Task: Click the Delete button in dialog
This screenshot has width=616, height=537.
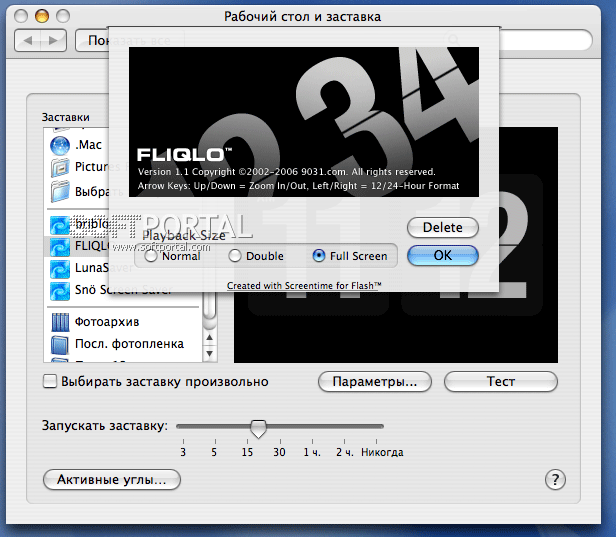Action: (443, 227)
